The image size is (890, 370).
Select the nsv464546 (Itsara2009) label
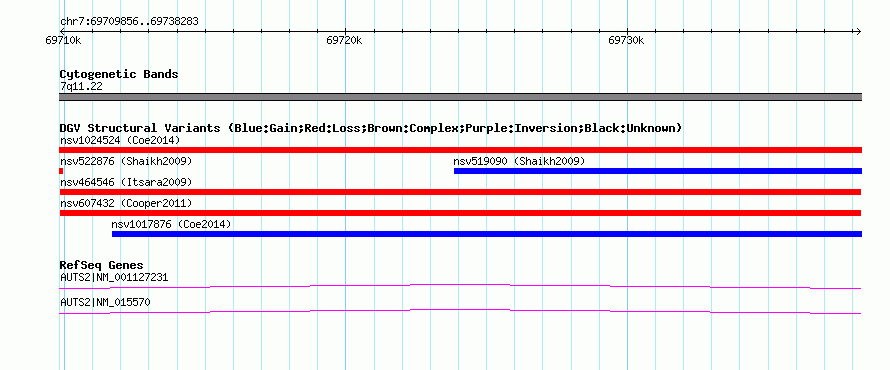click(x=126, y=182)
